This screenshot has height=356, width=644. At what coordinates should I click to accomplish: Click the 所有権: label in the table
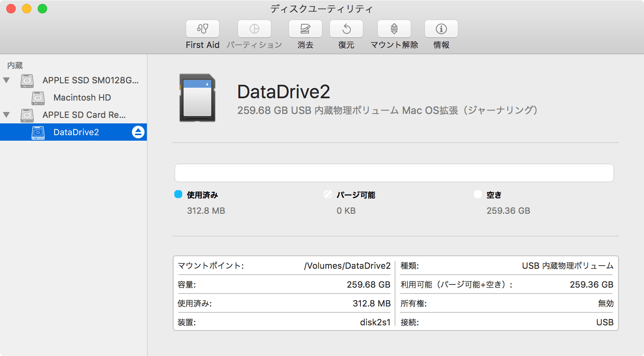(413, 303)
